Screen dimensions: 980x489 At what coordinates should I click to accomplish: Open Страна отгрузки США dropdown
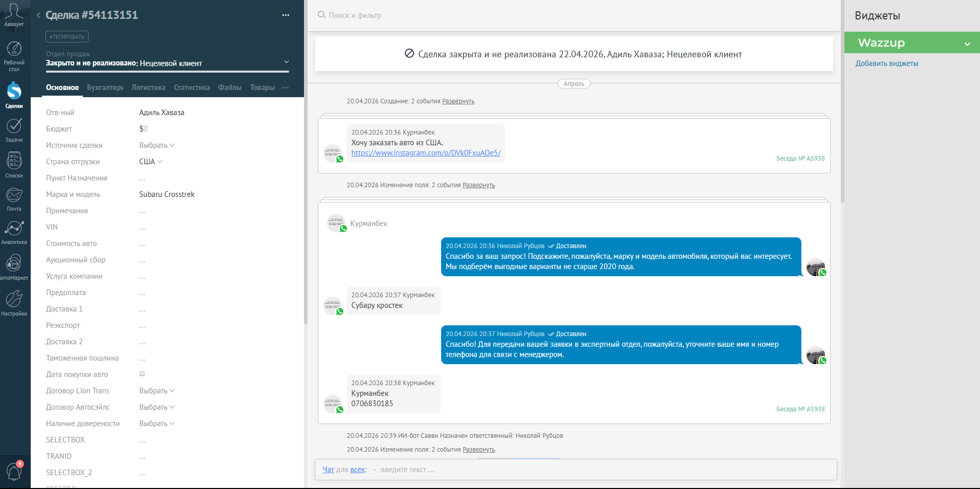point(151,162)
